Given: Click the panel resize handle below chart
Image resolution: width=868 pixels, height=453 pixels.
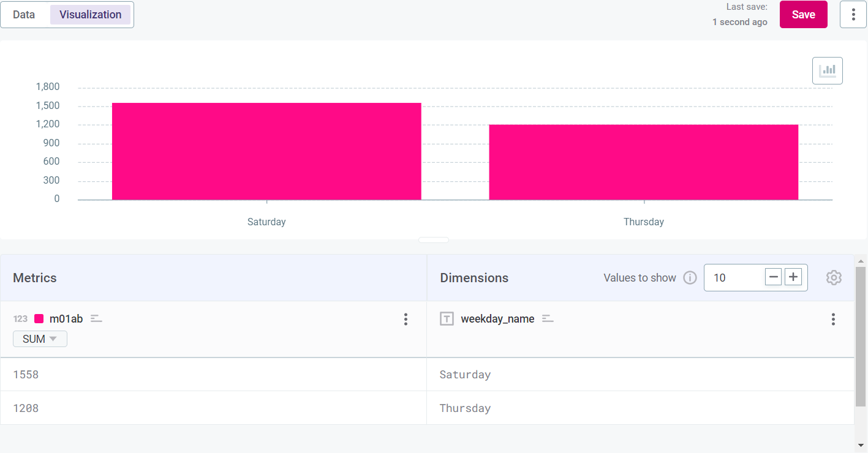Looking at the screenshot, I should tap(434, 240).
